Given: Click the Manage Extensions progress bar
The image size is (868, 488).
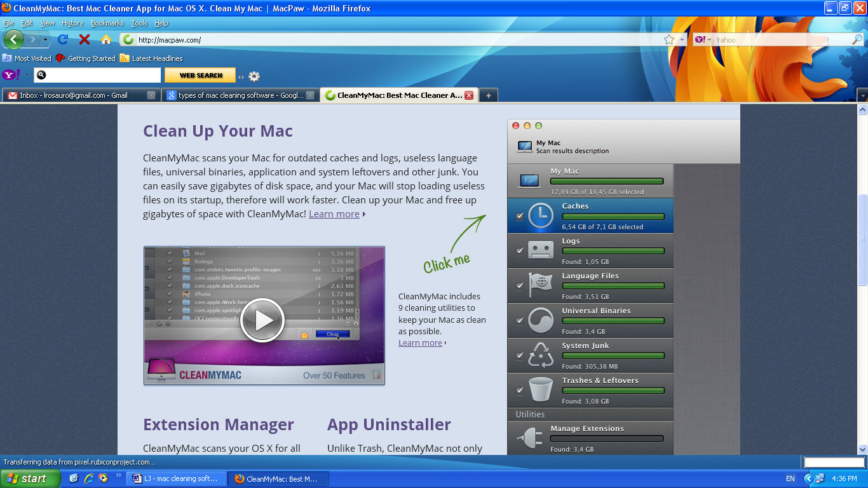Looking at the screenshot, I should (607, 438).
